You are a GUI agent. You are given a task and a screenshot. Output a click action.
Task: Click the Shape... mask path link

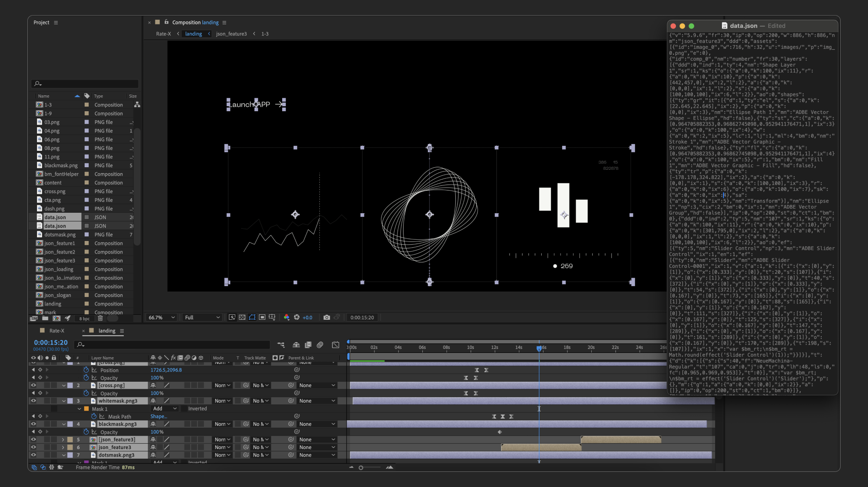[x=158, y=416]
